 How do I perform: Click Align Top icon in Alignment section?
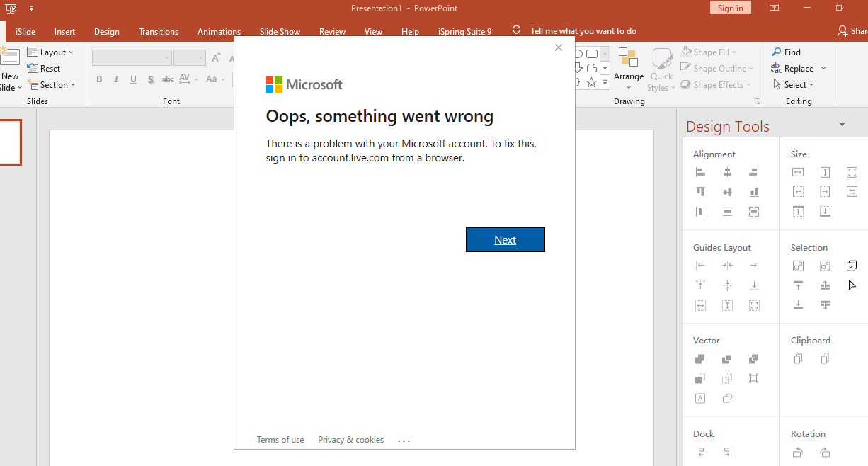click(x=700, y=192)
